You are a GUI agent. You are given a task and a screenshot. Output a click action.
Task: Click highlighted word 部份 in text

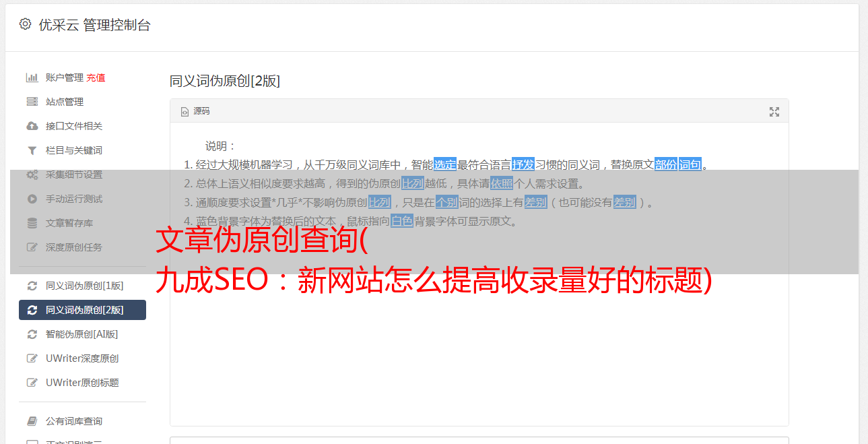[666, 164]
